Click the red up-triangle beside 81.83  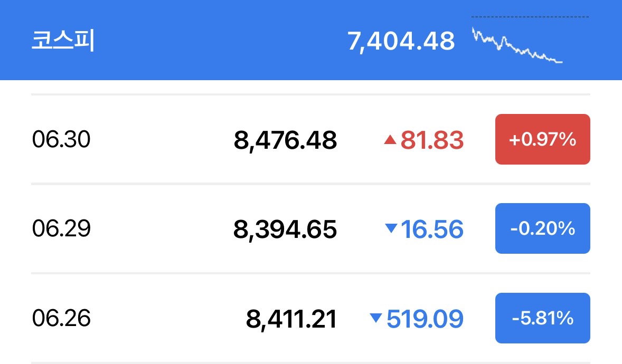coord(390,139)
